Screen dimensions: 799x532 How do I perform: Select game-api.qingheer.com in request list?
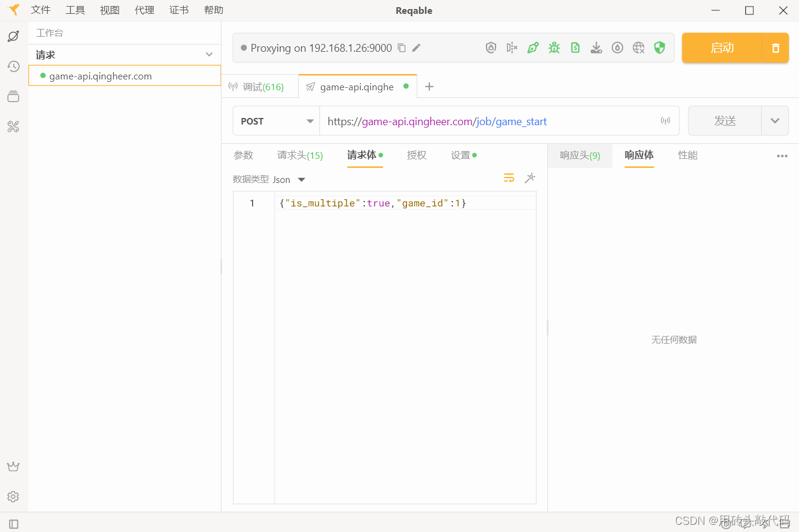[x=125, y=76]
